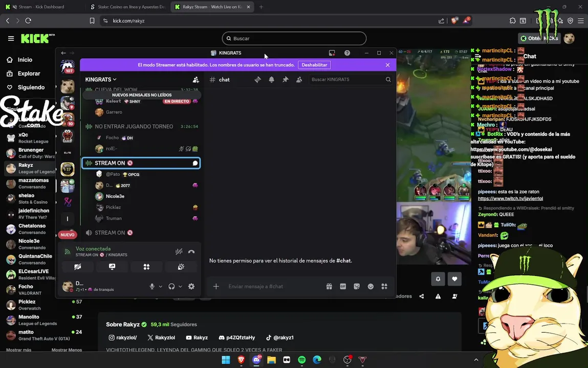The width and height of the screenshot is (588, 368).
Task: Toggle camera on in Discord voice panel
Action: [78, 267]
